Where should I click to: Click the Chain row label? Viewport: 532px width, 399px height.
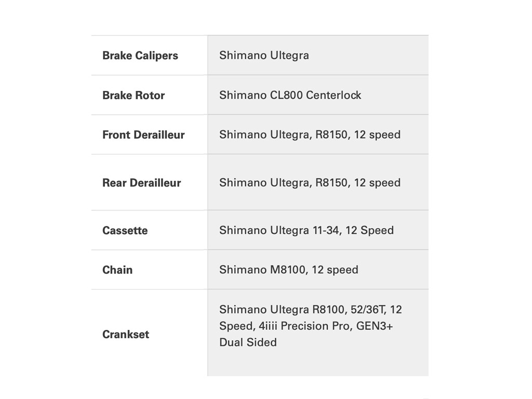click(x=117, y=270)
